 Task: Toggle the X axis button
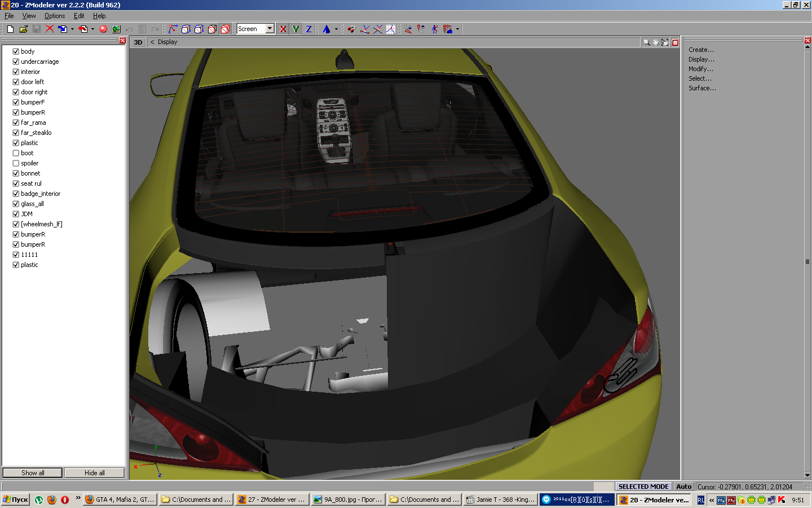click(x=283, y=29)
